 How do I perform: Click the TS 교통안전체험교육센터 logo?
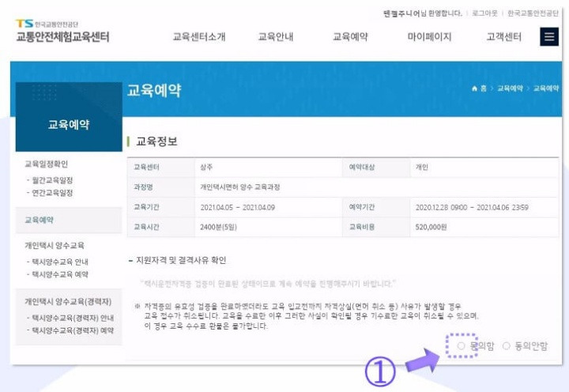tap(62, 31)
